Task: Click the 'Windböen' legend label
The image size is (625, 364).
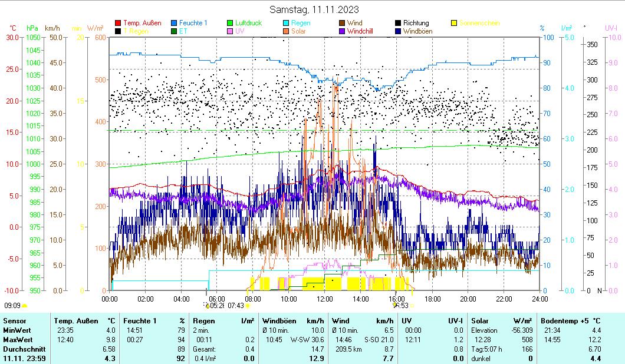Action: tap(417, 31)
